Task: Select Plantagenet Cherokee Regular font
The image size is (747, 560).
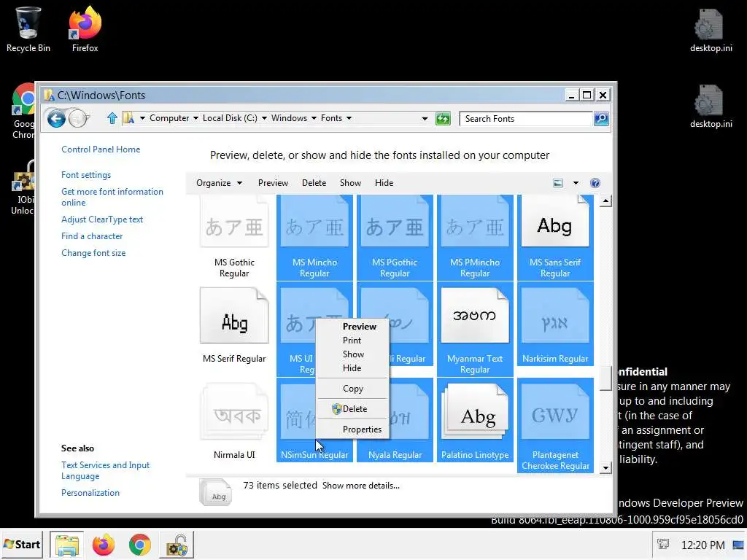Action: [x=555, y=425]
